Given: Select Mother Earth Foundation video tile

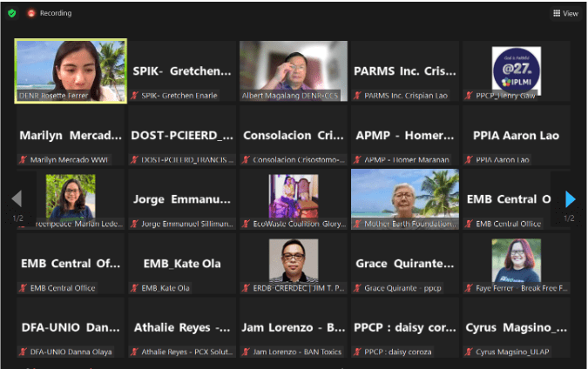Looking at the screenshot, I should [x=404, y=198].
